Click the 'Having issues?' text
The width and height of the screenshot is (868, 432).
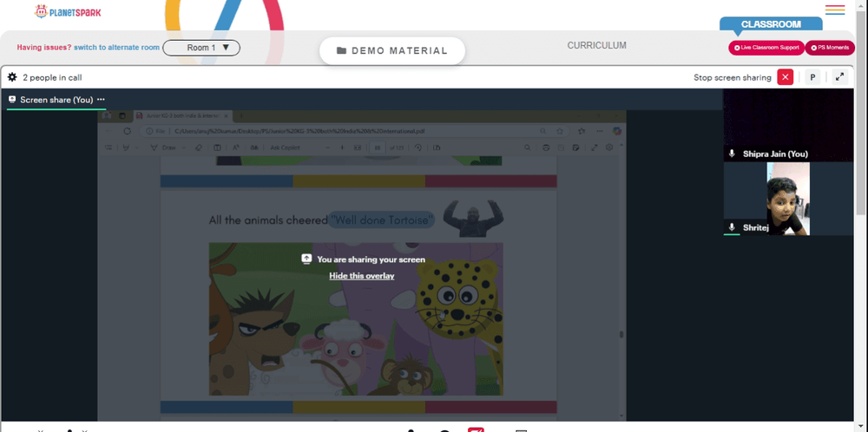(43, 48)
